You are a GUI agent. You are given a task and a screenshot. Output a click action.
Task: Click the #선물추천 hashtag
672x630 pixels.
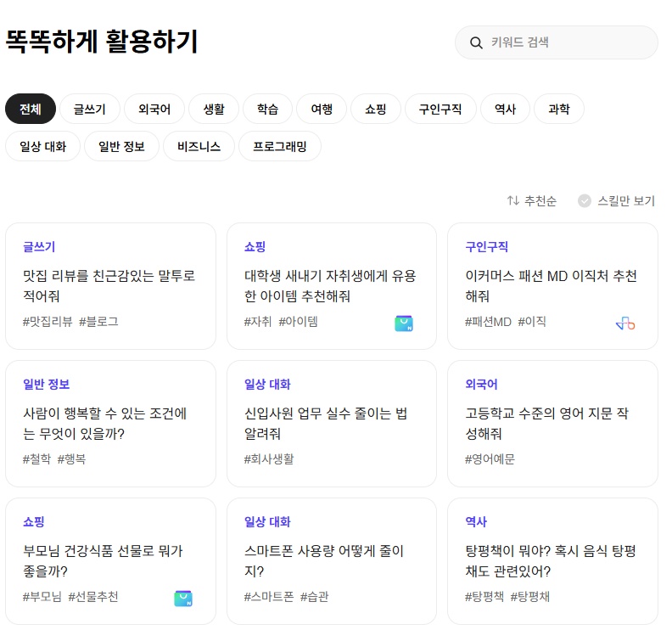[93, 597]
